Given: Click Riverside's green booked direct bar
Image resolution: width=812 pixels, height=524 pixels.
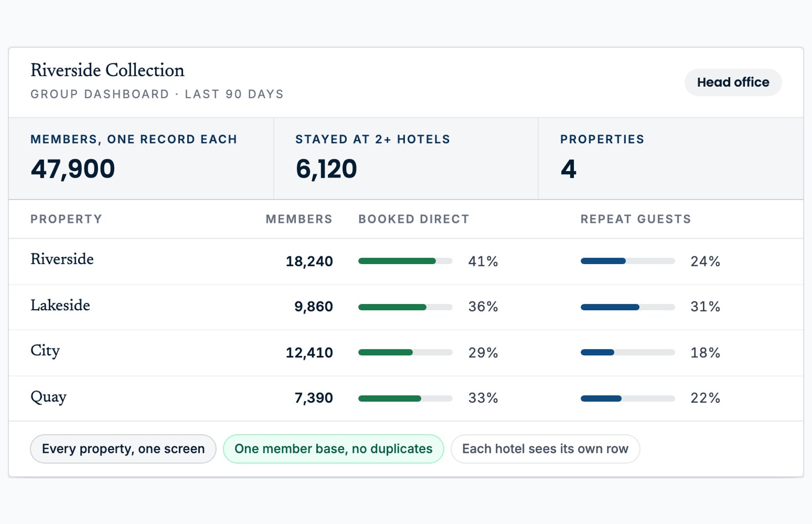Looking at the screenshot, I should click(397, 261).
